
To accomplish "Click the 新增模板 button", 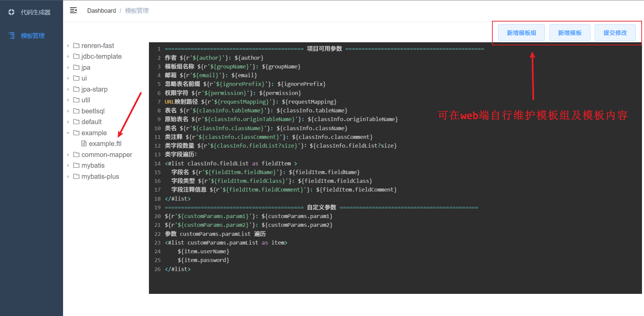I will coord(570,33).
